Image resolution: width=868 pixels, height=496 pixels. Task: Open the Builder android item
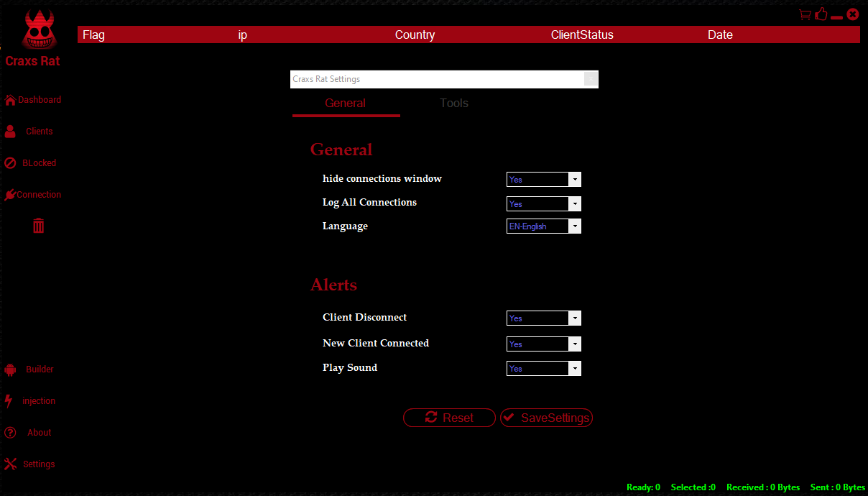click(x=30, y=369)
